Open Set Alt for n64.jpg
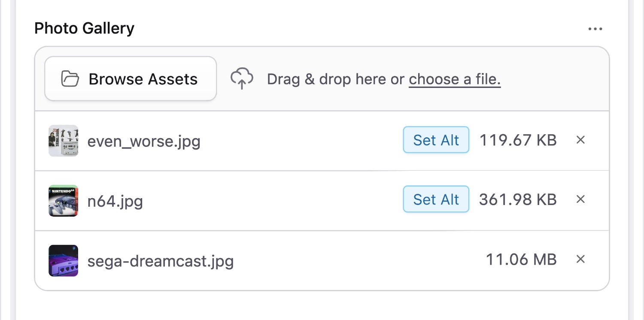The image size is (644, 320). point(436,199)
